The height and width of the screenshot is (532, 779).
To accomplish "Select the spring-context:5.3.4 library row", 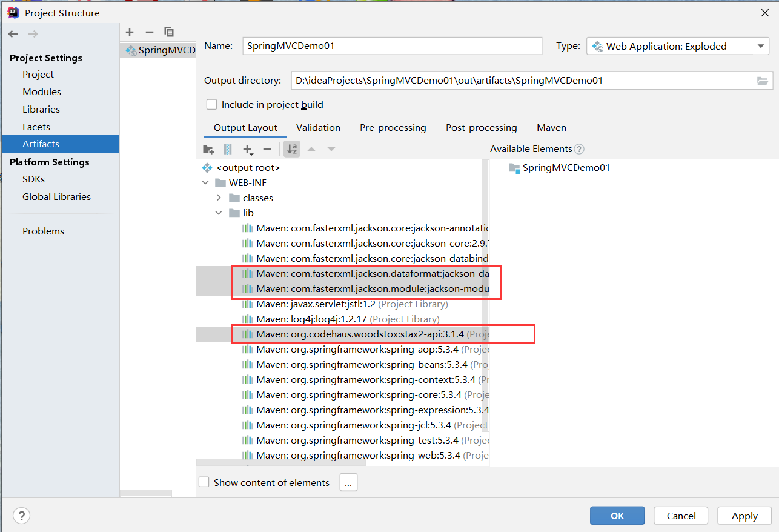I will pos(366,380).
